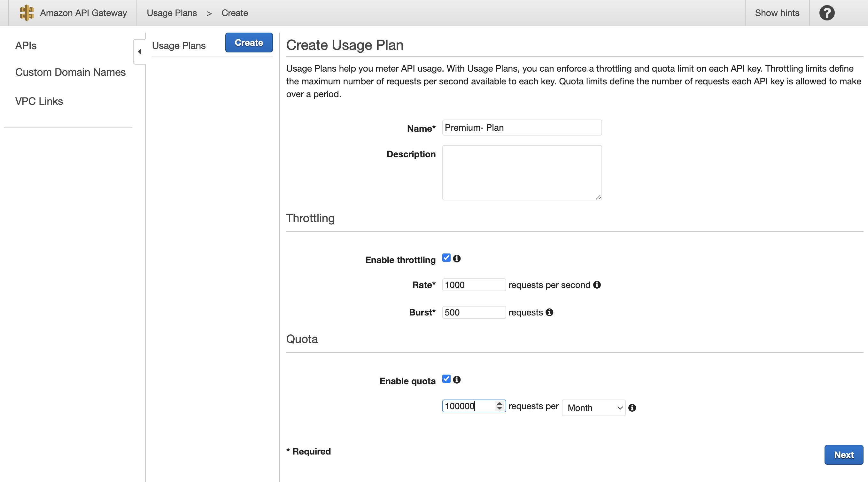Uncheck the Enable throttling checkbox

click(446, 258)
